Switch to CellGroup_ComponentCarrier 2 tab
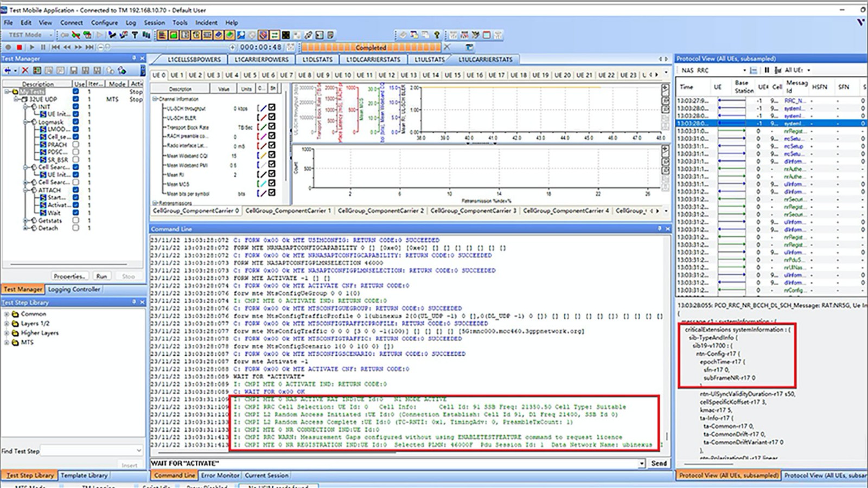The image size is (868, 488). [381, 210]
